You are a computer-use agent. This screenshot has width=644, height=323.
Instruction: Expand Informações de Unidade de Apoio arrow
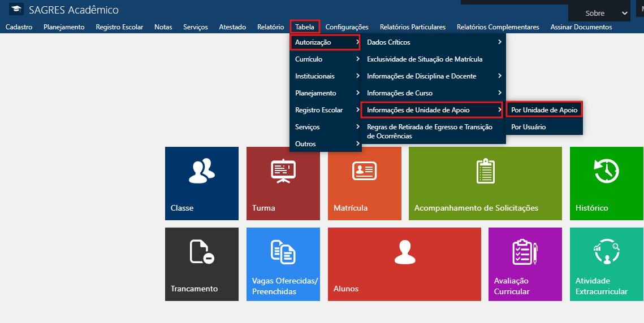coord(499,110)
